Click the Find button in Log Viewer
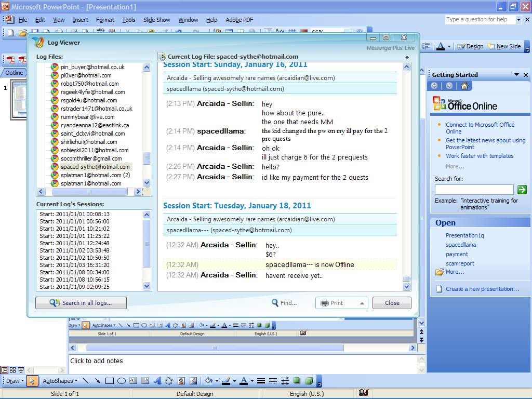Image resolution: width=532 pixels, height=399 pixels. (284, 303)
